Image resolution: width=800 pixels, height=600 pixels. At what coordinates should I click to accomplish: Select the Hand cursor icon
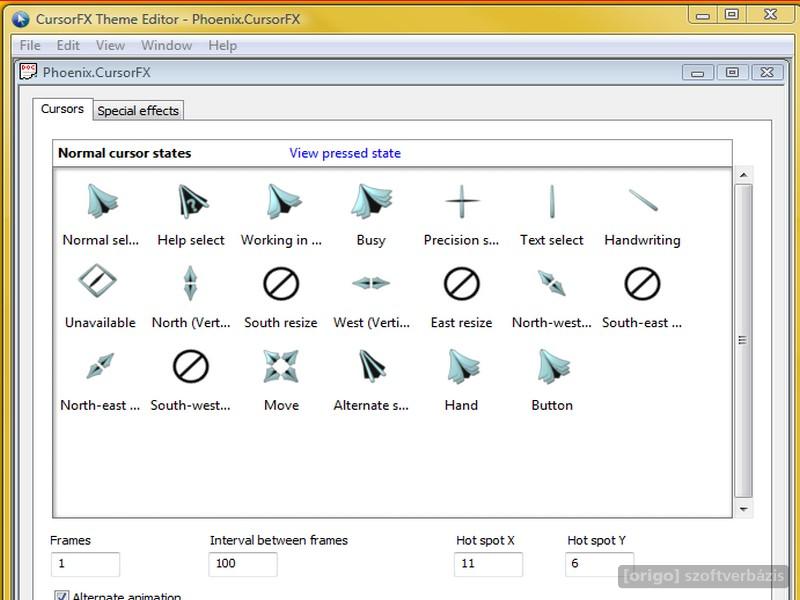click(463, 366)
